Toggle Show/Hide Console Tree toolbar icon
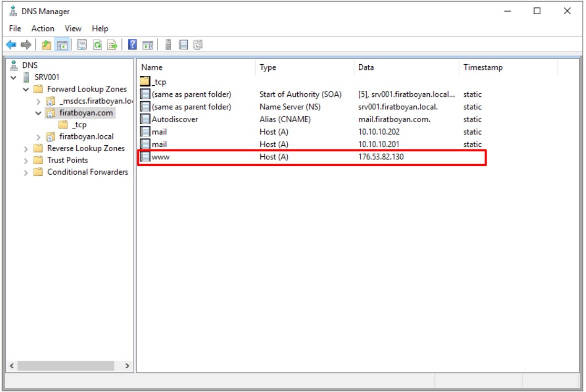586x392 pixels. [62, 45]
